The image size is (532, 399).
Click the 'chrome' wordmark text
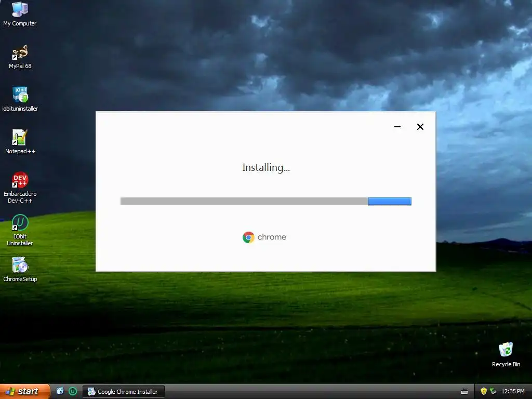click(x=272, y=237)
